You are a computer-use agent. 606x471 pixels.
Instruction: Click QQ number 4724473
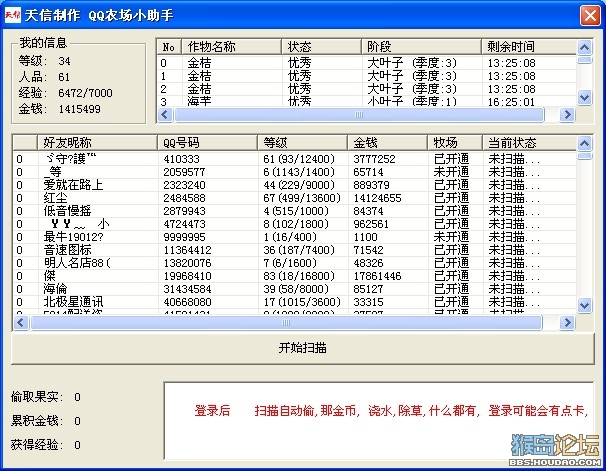(x=184, y=224)
